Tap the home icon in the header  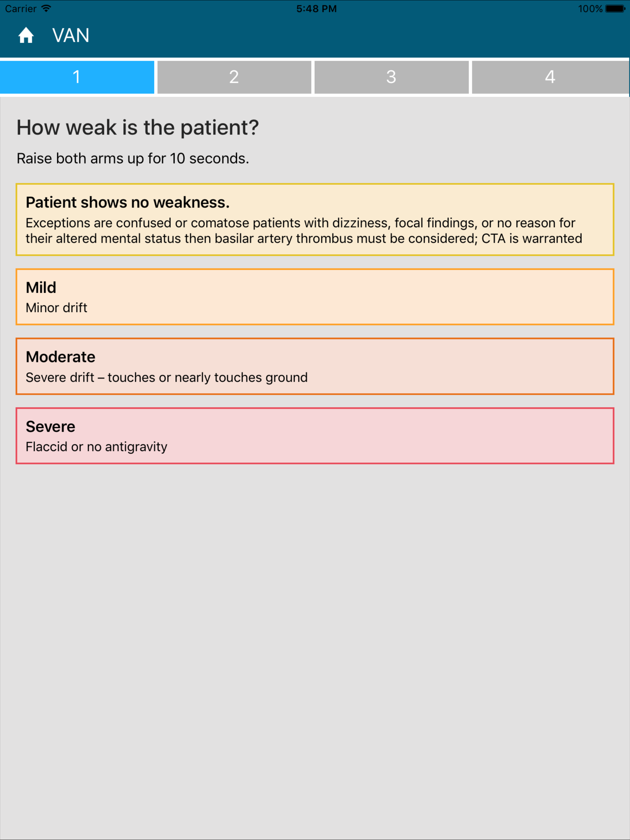tap(26, 35)
